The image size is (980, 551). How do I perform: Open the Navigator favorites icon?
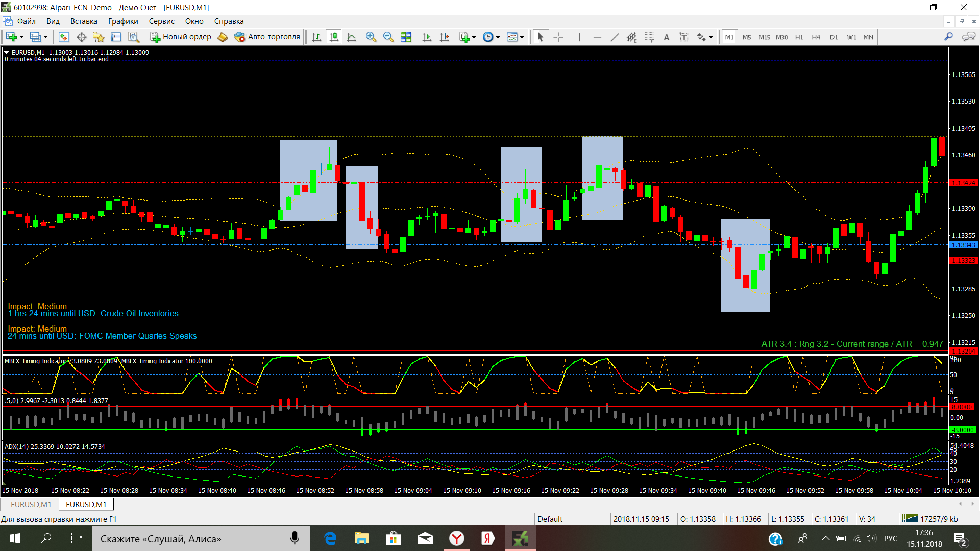(99, 37)
